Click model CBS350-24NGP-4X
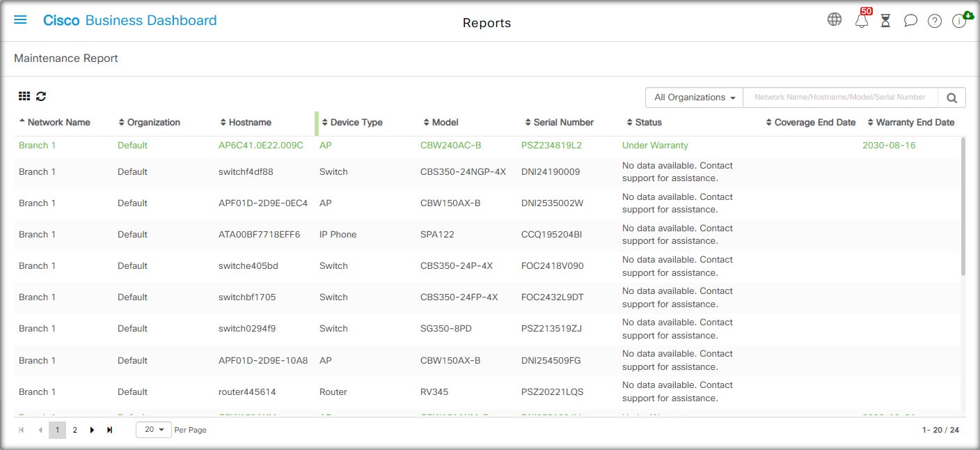980x450 pixels. pos(463,172)
